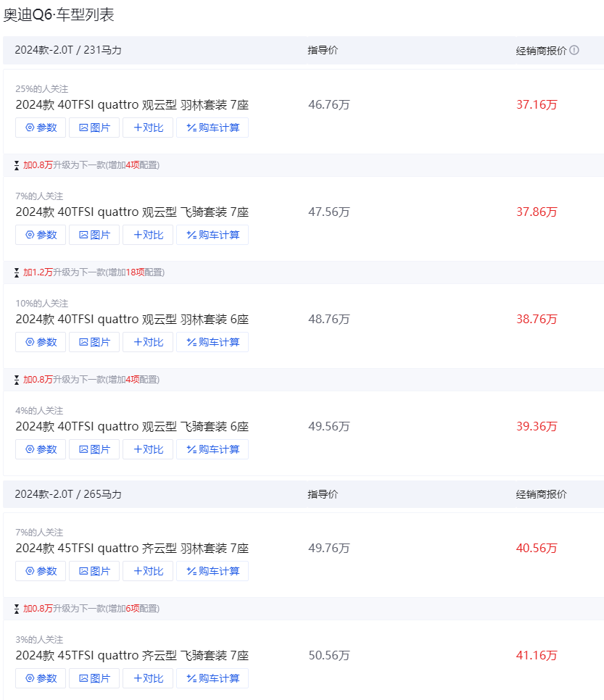Viewport: 604px width, 700px height.
Task: Add 40TFSI 羽林套装 6座 to 对比
Action: coord(148,342)
